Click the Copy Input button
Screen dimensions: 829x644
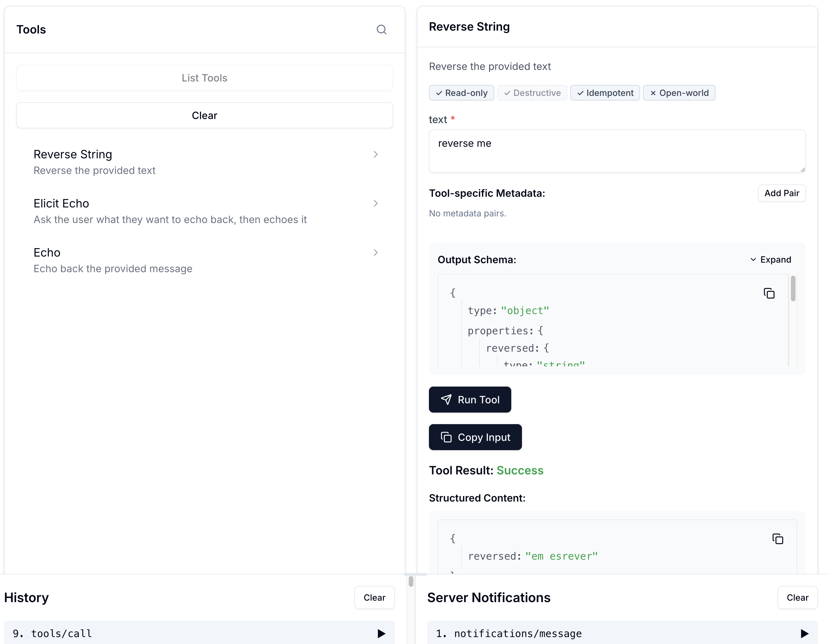point(475,437)
